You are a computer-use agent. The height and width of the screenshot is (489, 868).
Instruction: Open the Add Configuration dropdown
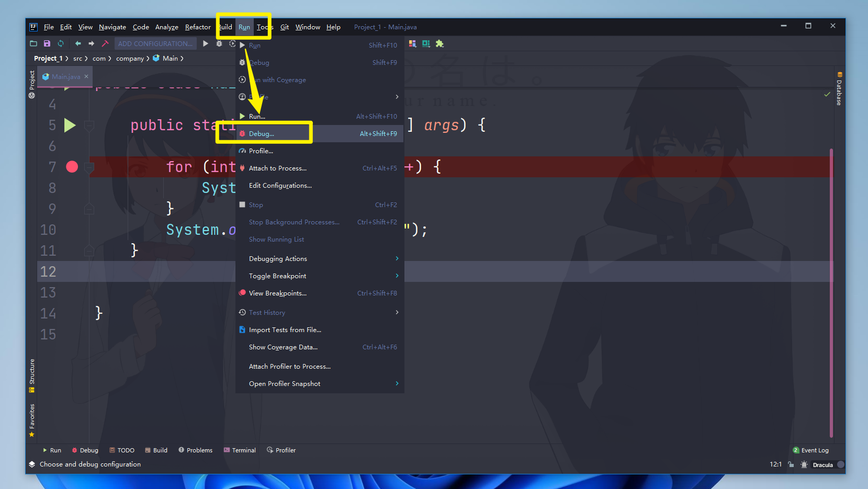click(155, 43)
